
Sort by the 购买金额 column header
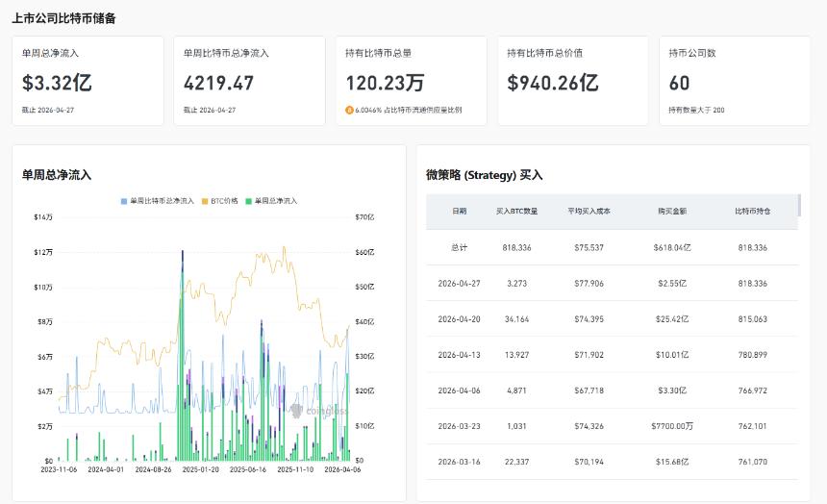pyautogui.click(x=672, y=211)
